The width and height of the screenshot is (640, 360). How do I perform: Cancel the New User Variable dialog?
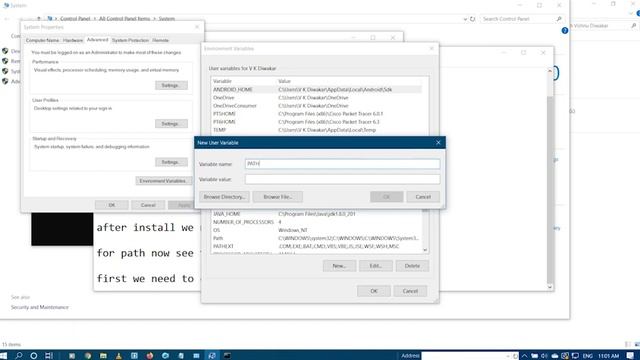423,197
